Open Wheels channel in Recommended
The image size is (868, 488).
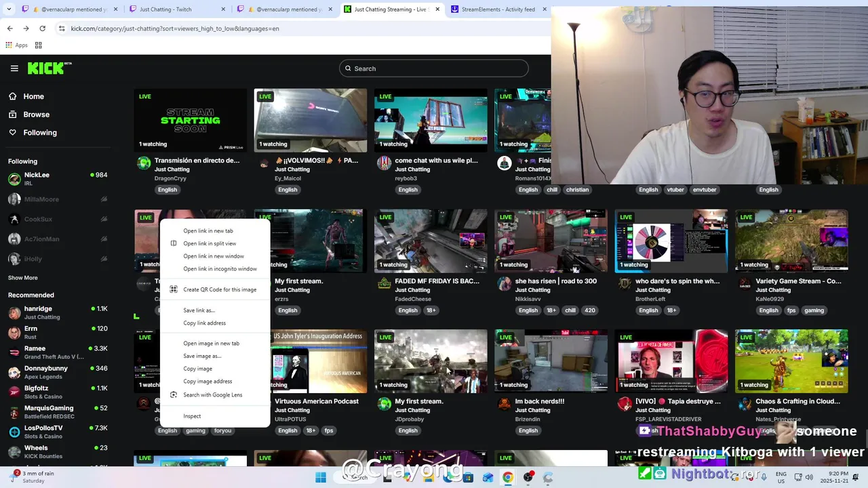point(58,451)
